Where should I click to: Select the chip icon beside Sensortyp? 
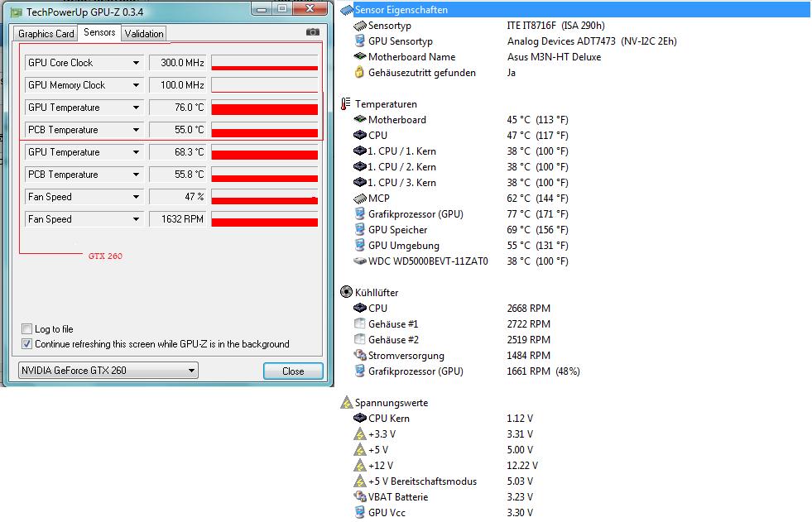tap(360, 26)
